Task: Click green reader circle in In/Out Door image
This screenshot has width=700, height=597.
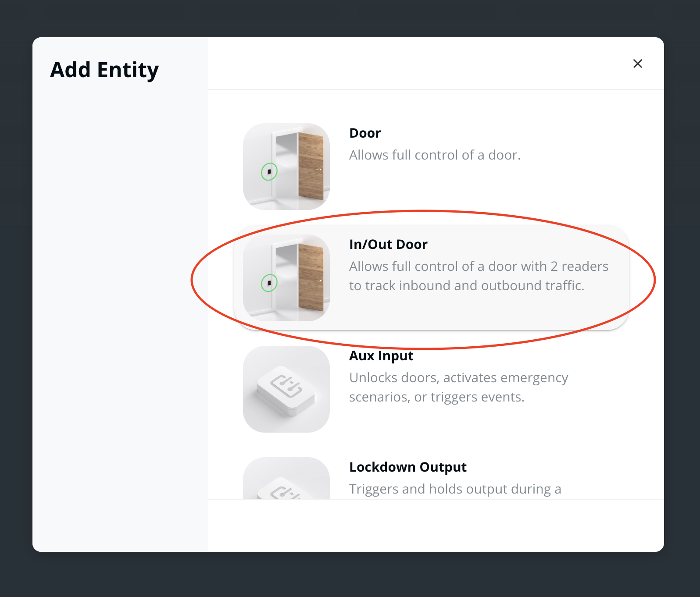Action: coord(269,283)
